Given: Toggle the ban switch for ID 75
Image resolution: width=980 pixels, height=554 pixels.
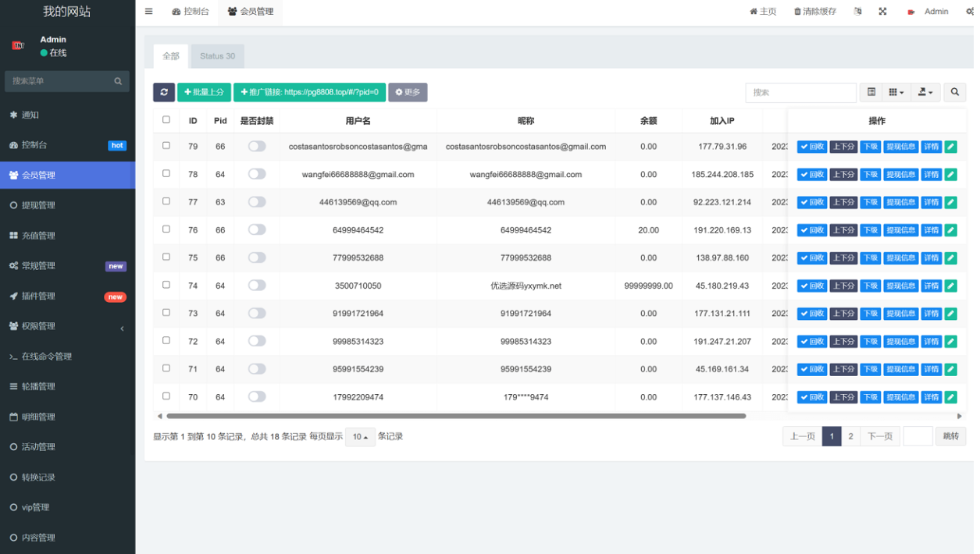Looking at the screenshot, I should click(x=257, y=257).
